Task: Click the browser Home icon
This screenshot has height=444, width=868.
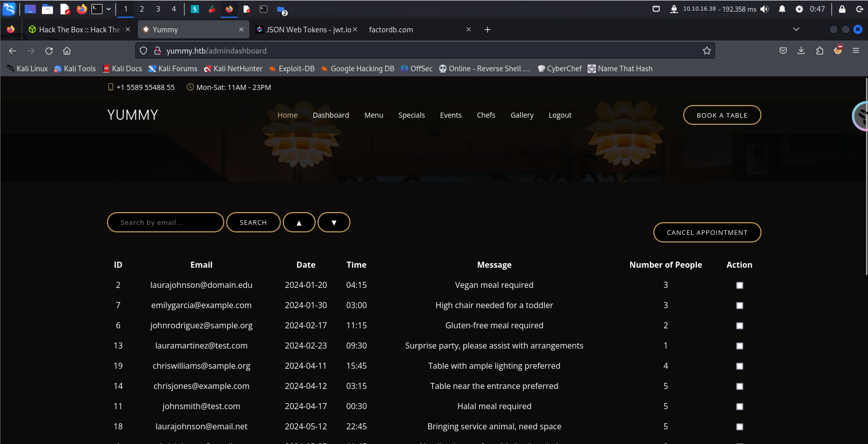Action: tap(67, 51)
